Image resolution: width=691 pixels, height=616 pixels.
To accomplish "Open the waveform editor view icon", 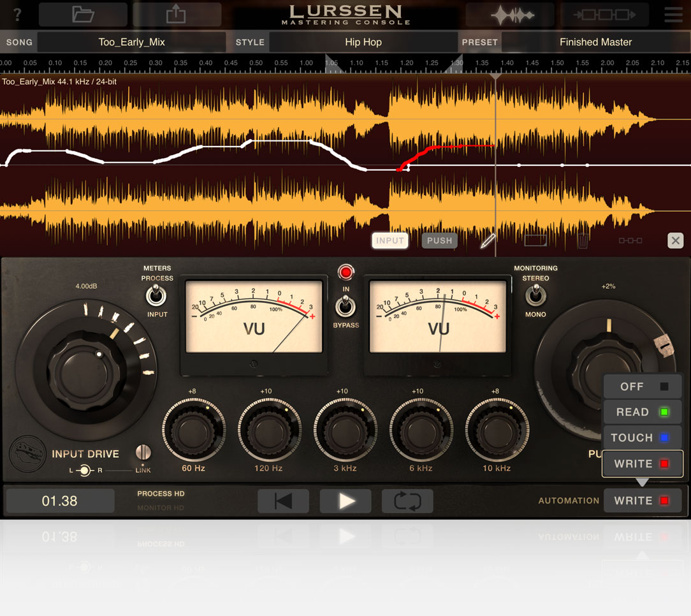I will (x=510, y=14).
